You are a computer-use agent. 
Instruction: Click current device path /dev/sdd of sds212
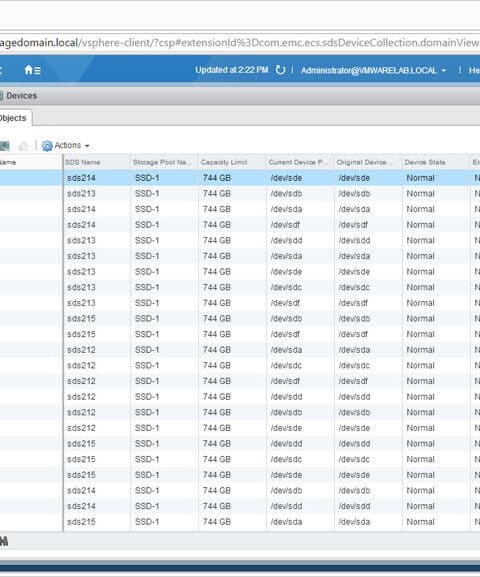tap(286, 397)
